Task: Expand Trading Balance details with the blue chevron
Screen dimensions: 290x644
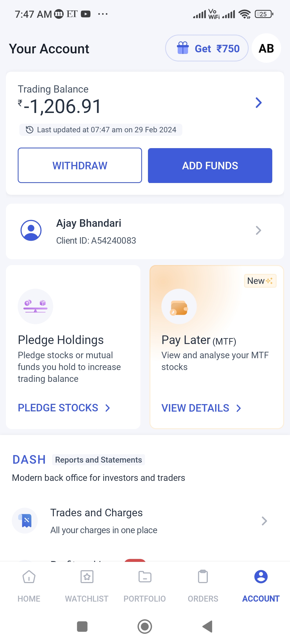Action: pos(259,103)
